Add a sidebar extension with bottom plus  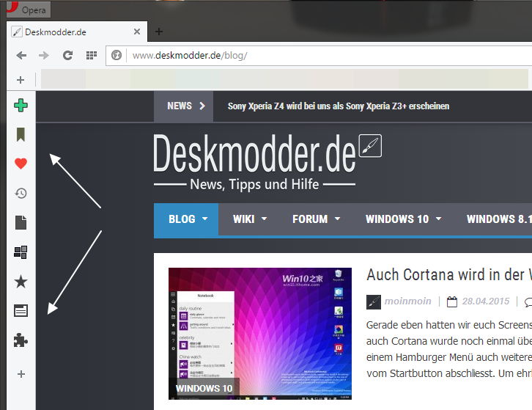point(21,374)
